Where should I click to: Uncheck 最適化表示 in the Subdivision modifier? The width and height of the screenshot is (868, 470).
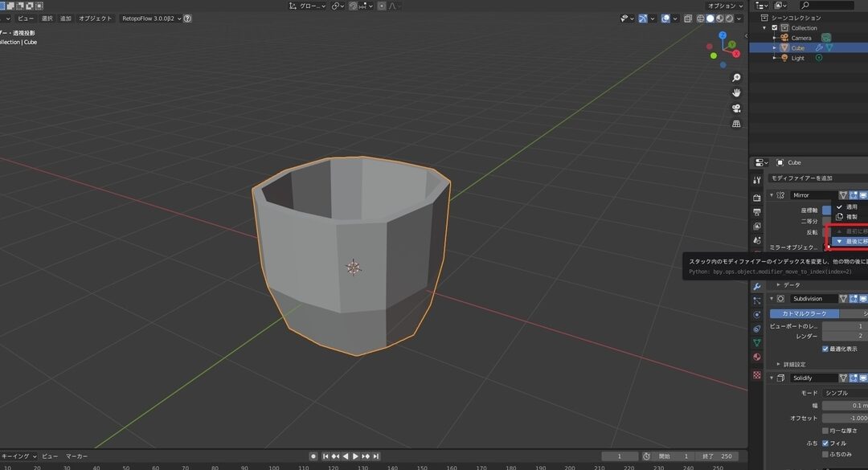(825, 348)
